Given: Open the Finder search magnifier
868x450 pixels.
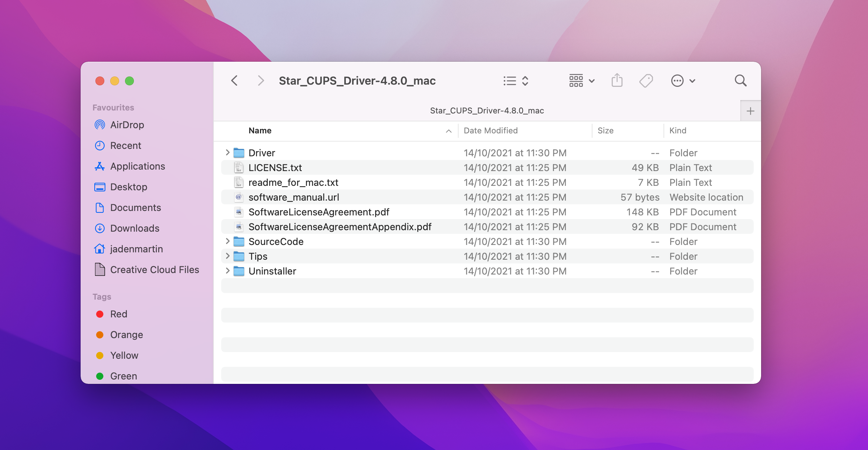Looking at the screenshot, I should [x=740, y=81].
